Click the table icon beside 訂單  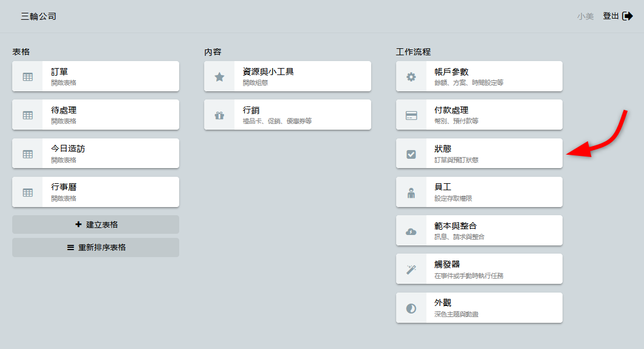click(x=27, y=77)
